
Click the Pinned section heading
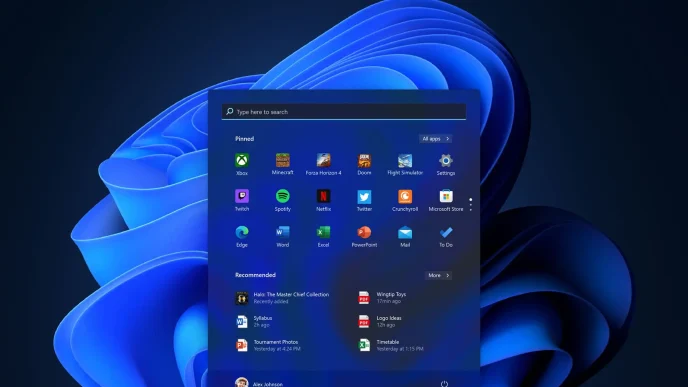coord(244,139)
